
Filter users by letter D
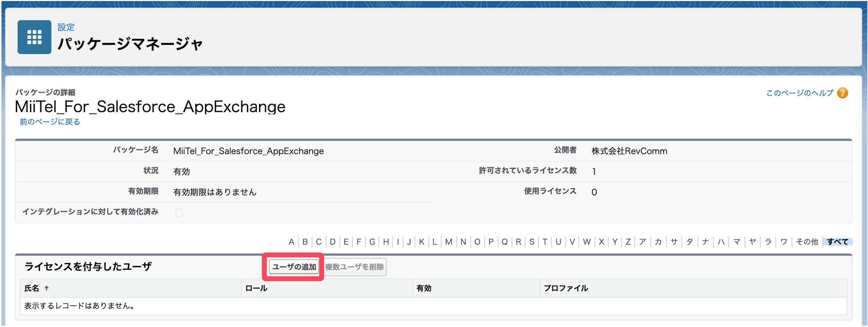coord(333,242)
